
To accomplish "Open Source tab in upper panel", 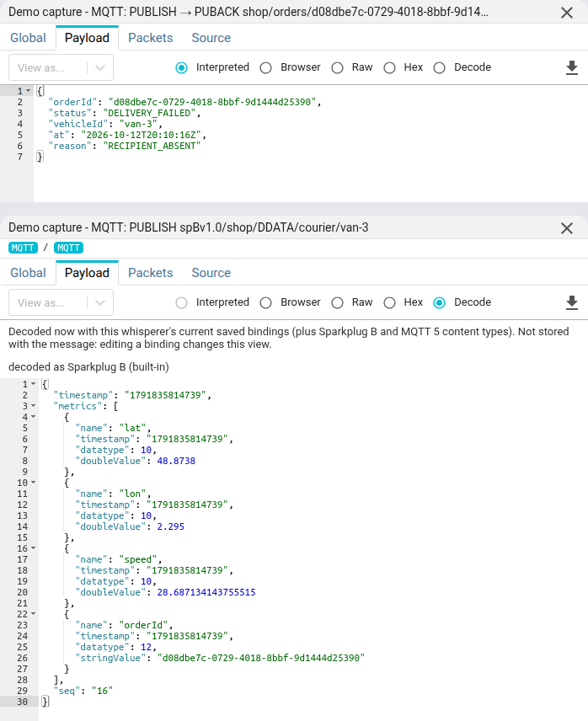I will coord(211,38).
